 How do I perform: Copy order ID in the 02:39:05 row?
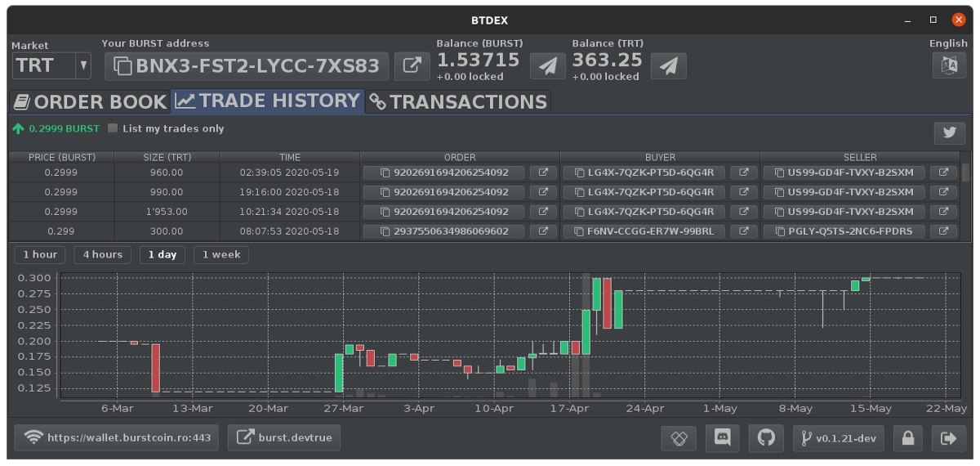(x=443, y=173)
